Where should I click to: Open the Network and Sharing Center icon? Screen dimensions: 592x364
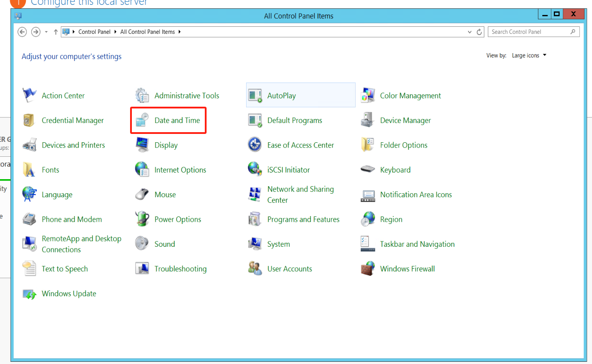[x=255, y=195]
